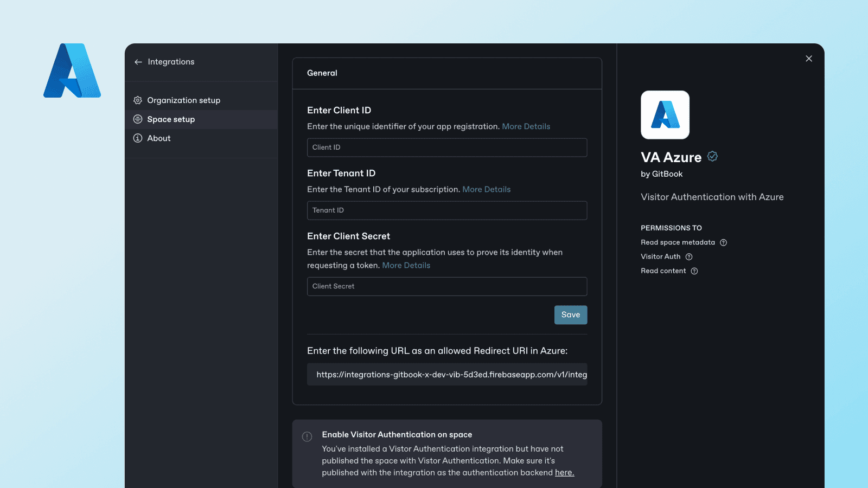
Task: Click the 'General' section header text
Action: tap(322, 73)
